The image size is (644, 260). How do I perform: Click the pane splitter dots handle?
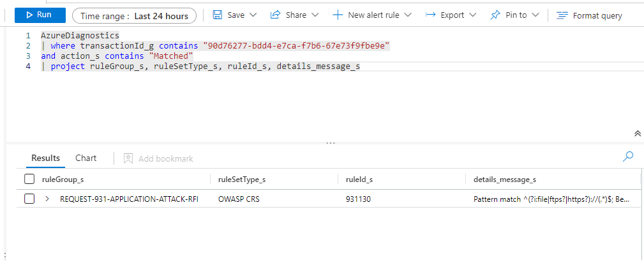330,143
